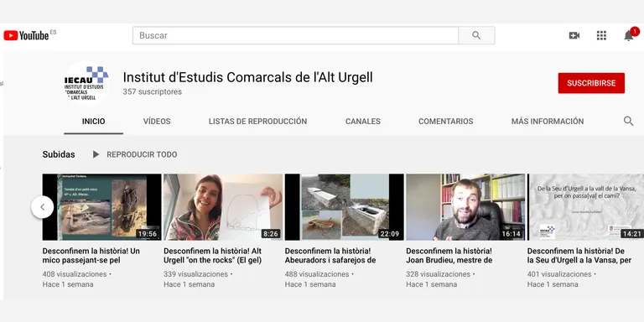This screenshot has height=322, width=644.
Task: Click channel name Institut d'Estudis Comarcals
Action: coord(247,77)
